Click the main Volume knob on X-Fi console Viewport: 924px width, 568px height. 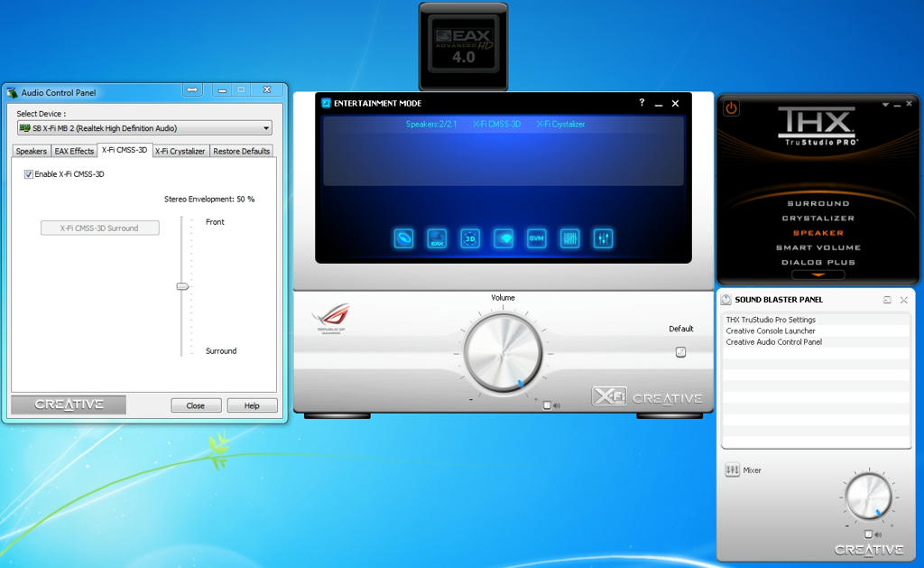click(x=503, y=353)
